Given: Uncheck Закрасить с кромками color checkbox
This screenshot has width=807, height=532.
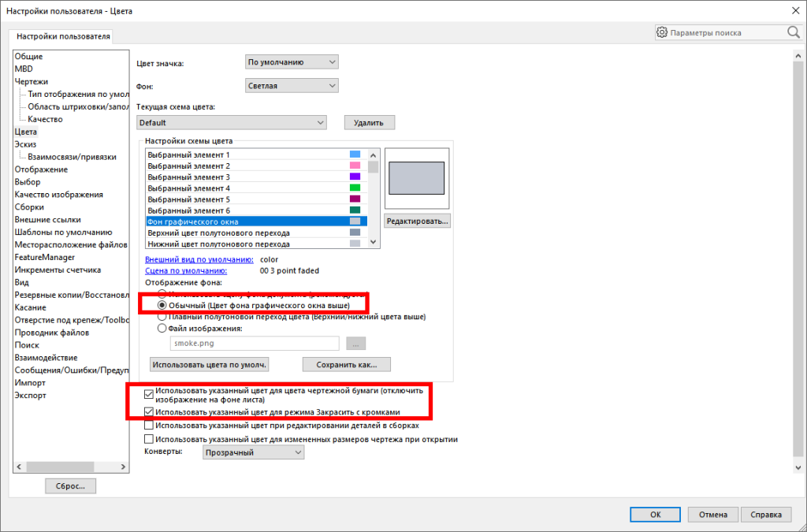Looking at the screenshot, I should pyautogui.click(x=149, y=412).
